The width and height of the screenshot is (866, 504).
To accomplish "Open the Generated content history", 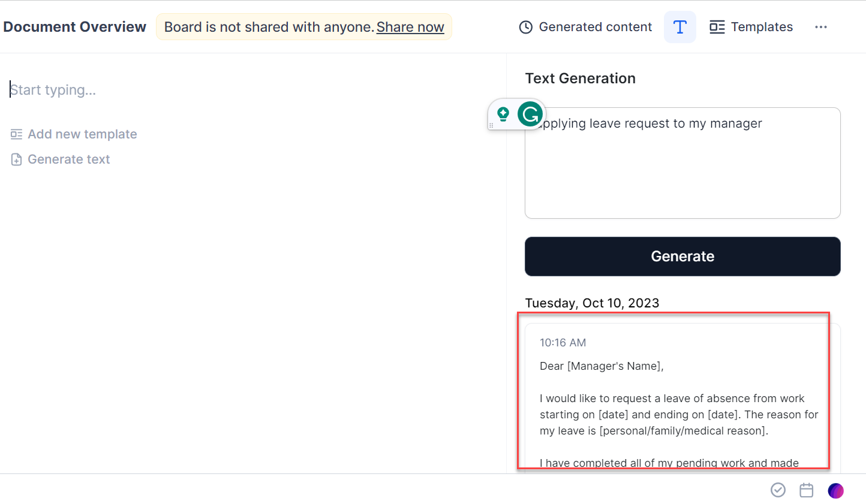I will tap(585, 27).
